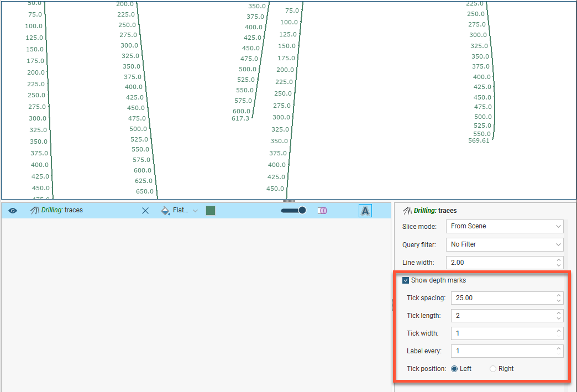Click the paint bucket fill icon

165,211
